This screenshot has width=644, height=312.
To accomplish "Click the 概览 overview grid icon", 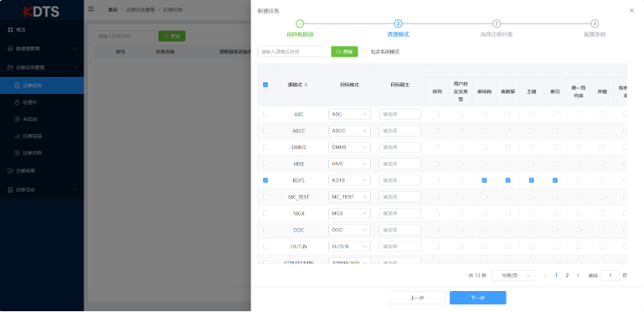I will tap(11, 29).
